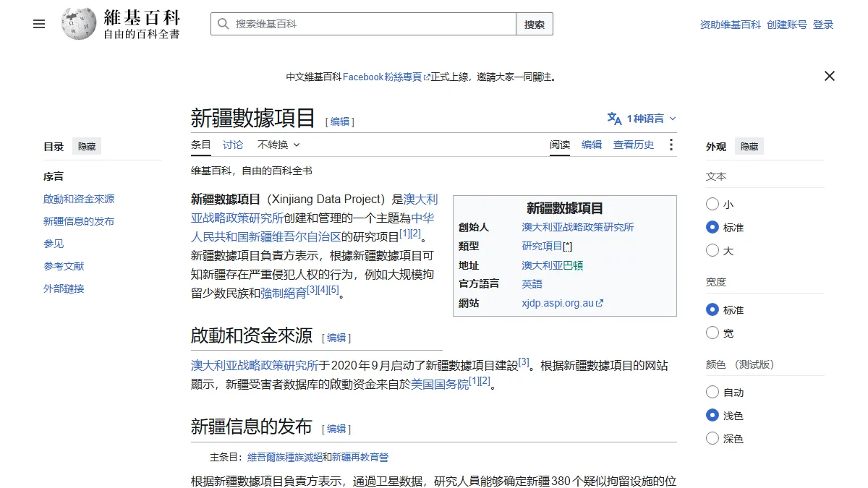Jump to 序言 in table of contents

[54, 176]
